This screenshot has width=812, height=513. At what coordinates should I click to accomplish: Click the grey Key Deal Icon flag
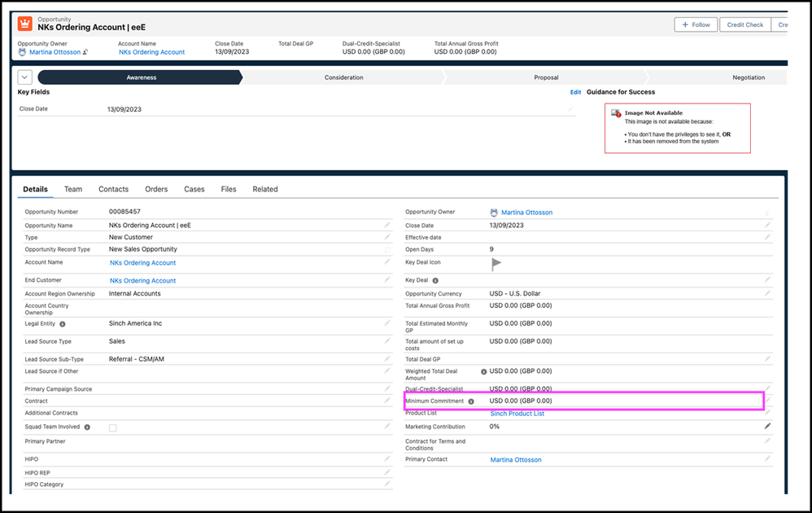496,264
